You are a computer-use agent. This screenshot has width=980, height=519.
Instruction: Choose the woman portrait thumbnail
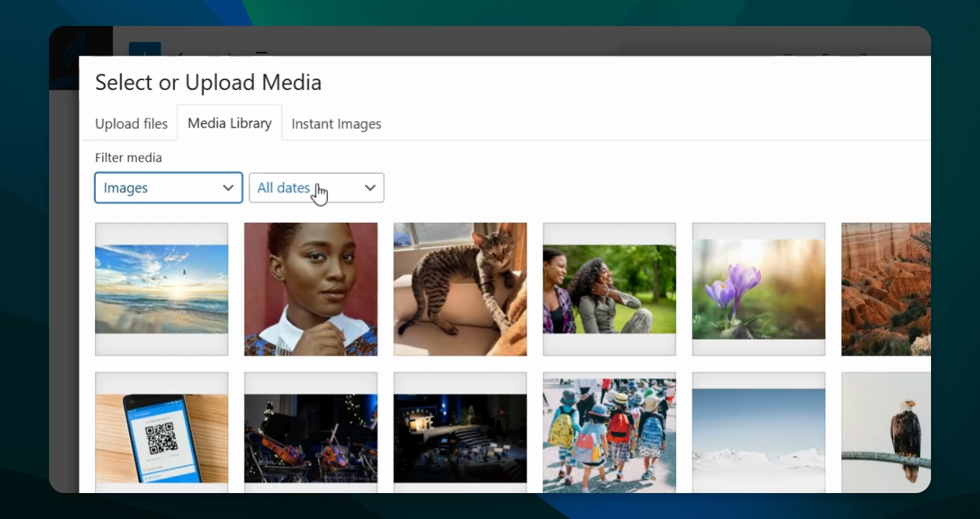pos(311,289)
